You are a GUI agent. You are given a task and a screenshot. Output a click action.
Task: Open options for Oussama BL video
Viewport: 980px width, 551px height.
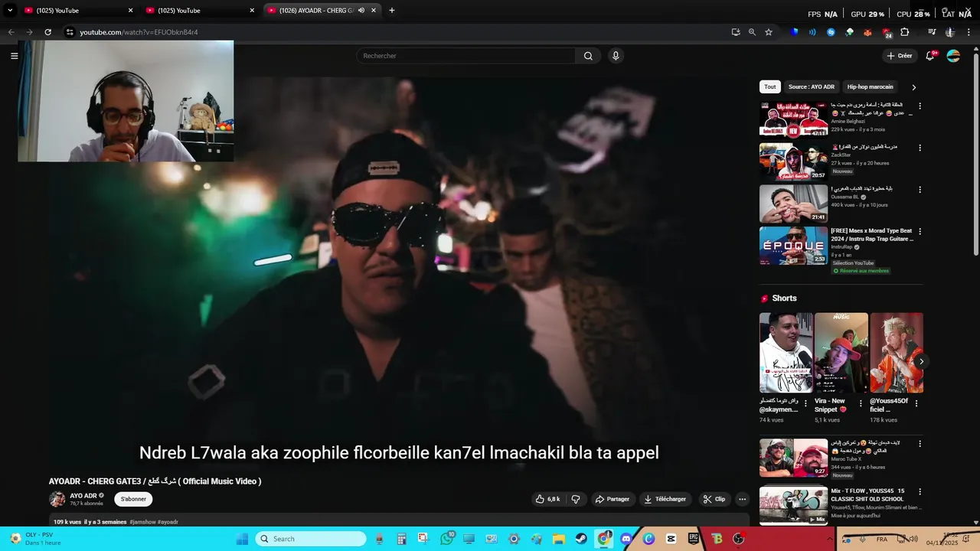(x=920, y=190)
